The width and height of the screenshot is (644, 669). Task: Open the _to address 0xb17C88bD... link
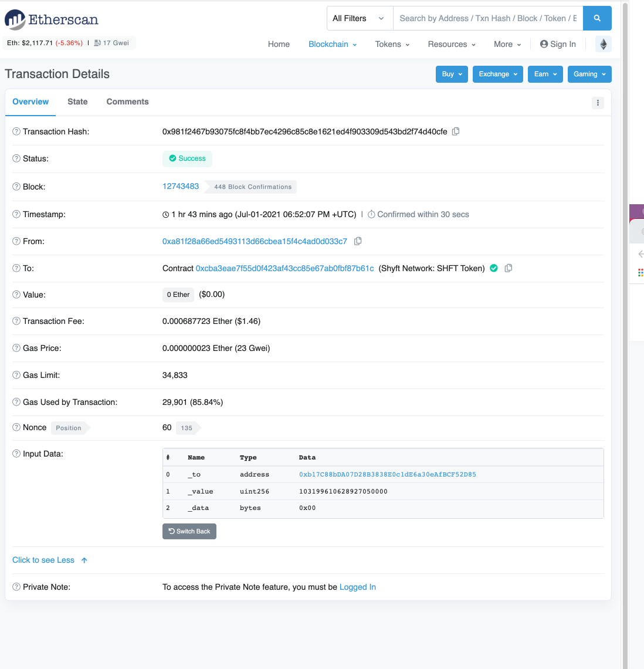(x=388, y=474)
